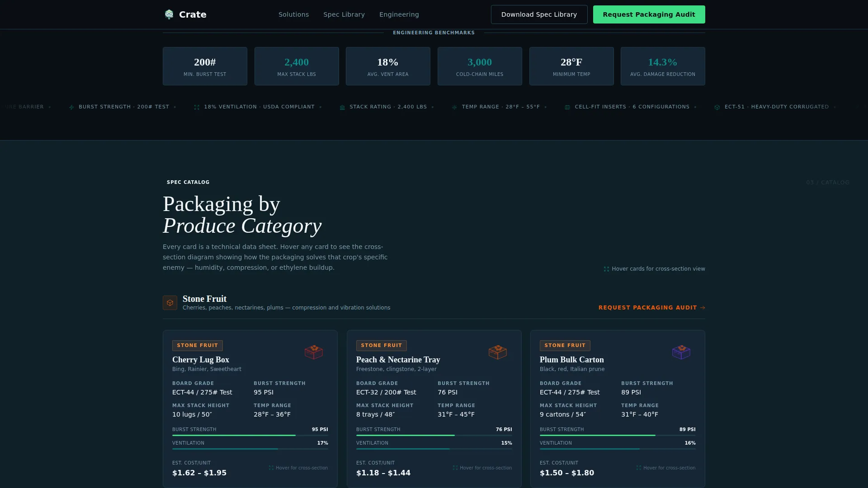
Task: Click the Crate logo icon
Action: [x=169, y=14]
